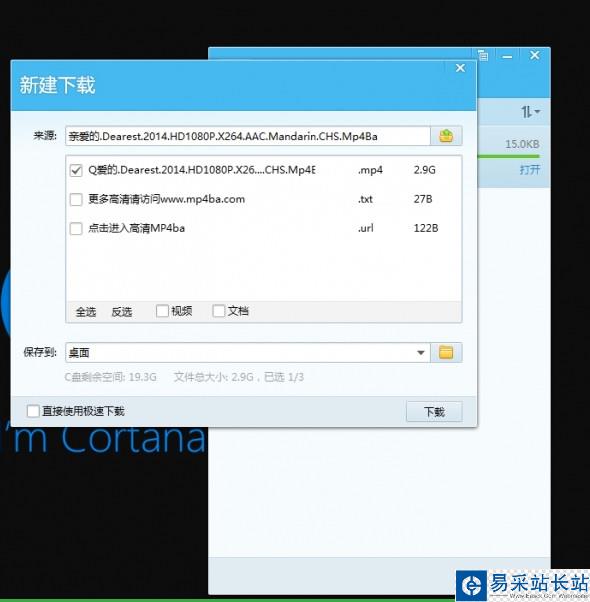The width and height of the screenshot is (590, 602).
Task: Open folder browse icon next to save path
Action: click(446, 352)
